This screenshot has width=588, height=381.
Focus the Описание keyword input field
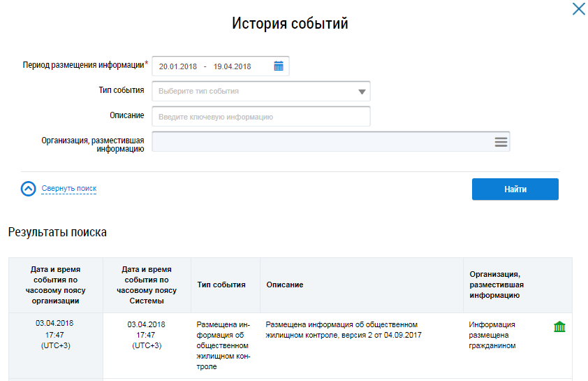[x=260, y=117]
